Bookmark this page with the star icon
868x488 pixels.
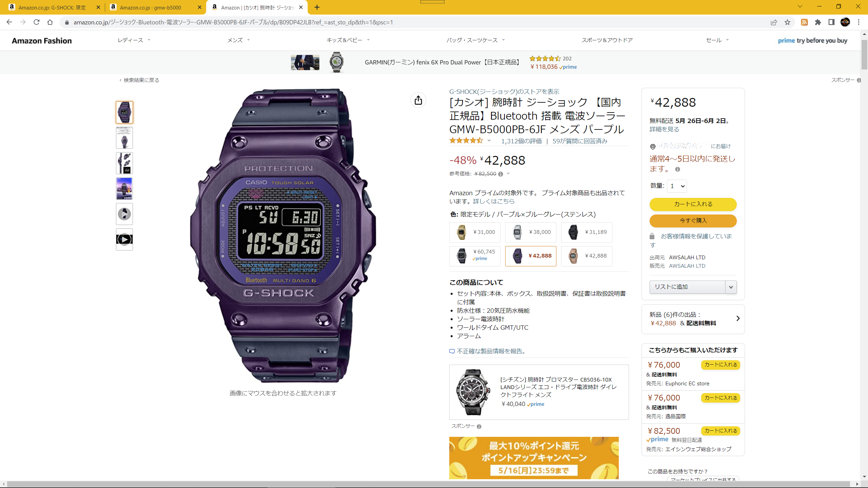787,22
